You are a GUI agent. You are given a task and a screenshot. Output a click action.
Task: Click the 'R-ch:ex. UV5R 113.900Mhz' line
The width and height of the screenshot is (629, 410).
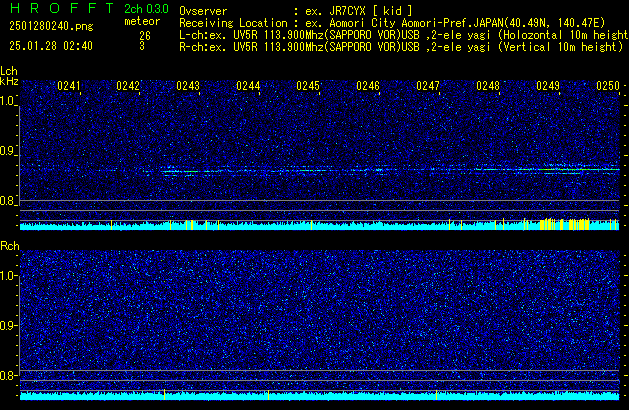[401, 47]
